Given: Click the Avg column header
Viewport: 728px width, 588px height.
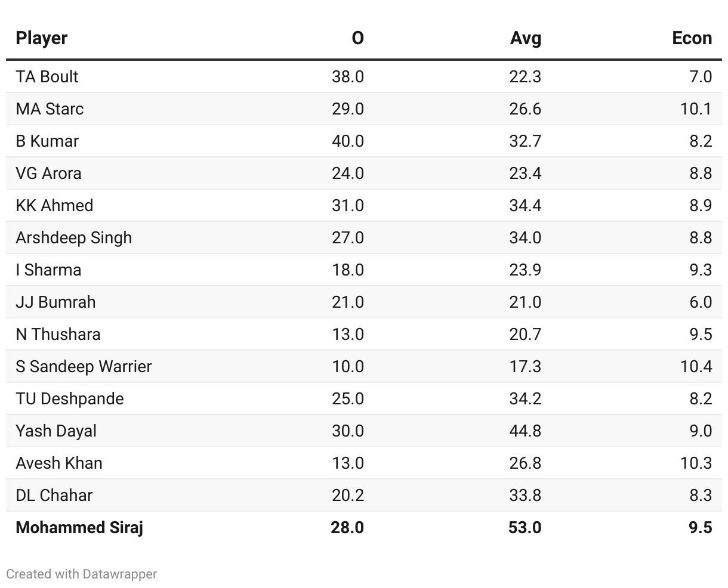Looking at the screenshot, I should [525, 38].
